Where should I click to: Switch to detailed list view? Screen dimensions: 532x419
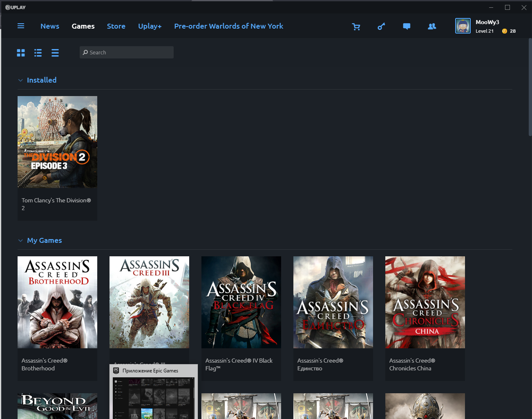point(38,53)
